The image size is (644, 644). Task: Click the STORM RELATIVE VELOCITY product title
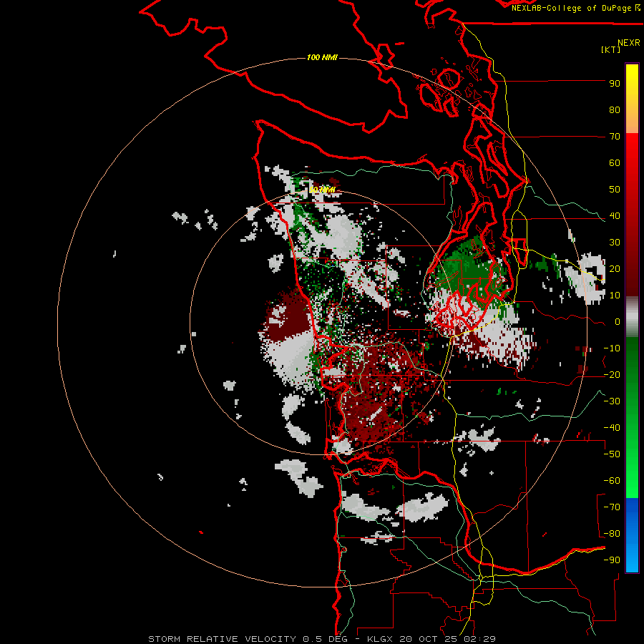[x=222, y=639]
